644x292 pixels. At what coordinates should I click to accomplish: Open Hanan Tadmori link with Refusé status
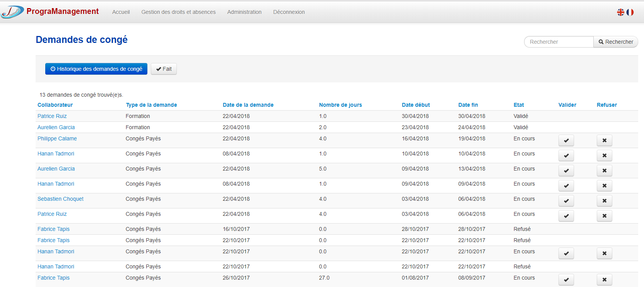pos(56,266)
